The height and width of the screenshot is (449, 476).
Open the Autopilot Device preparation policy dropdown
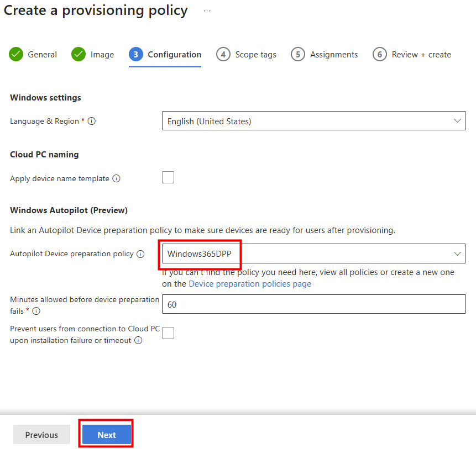click(314, 253)
